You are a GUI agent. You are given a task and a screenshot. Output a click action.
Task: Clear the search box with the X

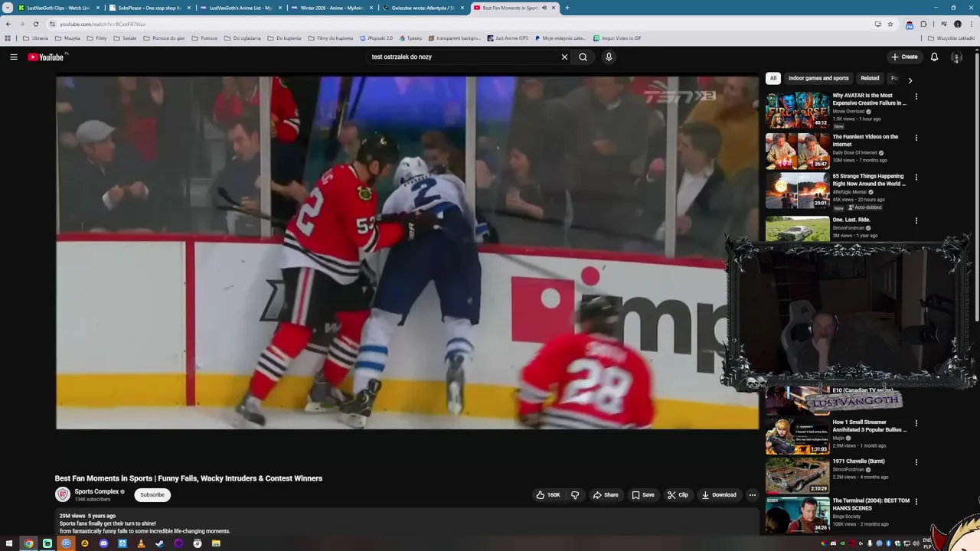[x=564, y=57]
